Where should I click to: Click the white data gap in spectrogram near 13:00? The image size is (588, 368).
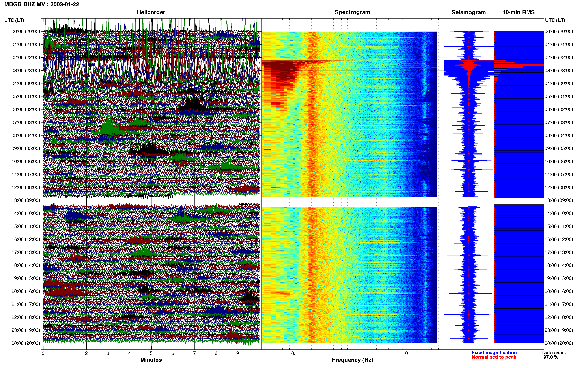pos(349,202)
